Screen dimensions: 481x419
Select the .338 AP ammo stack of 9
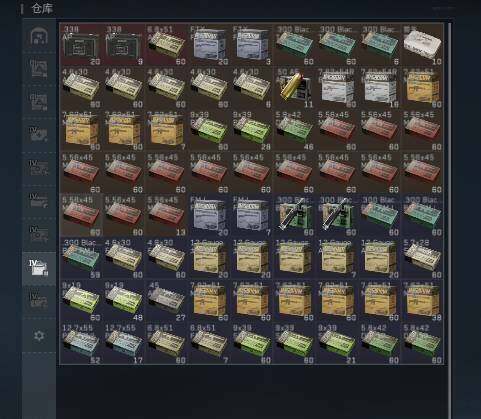coord(124,45)
